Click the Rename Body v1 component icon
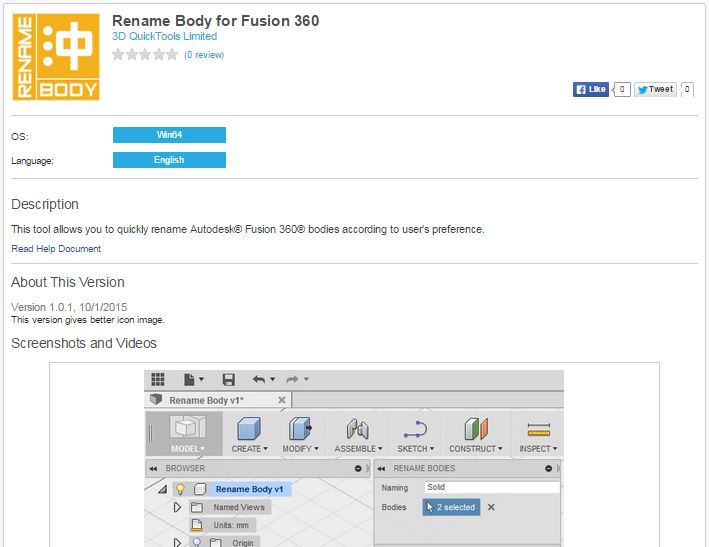 click(200, 489)
